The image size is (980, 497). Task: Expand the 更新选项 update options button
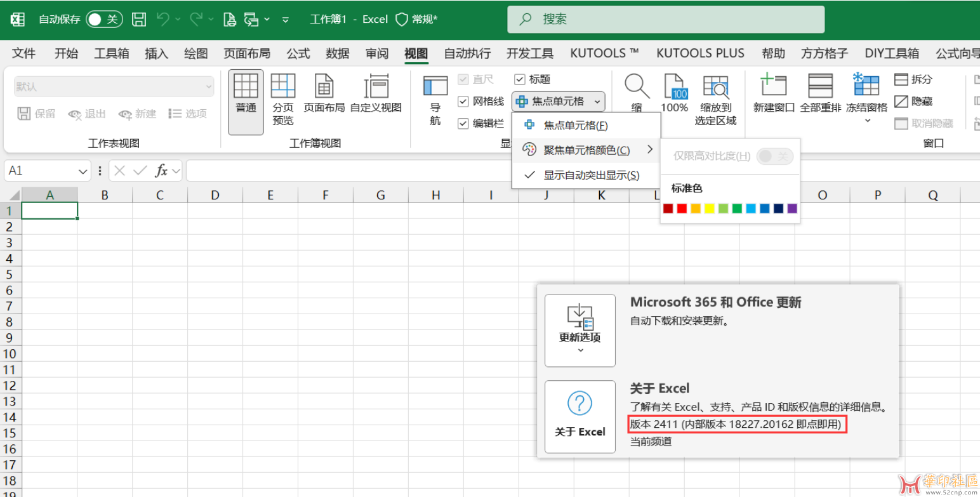(x=580, y=331)
